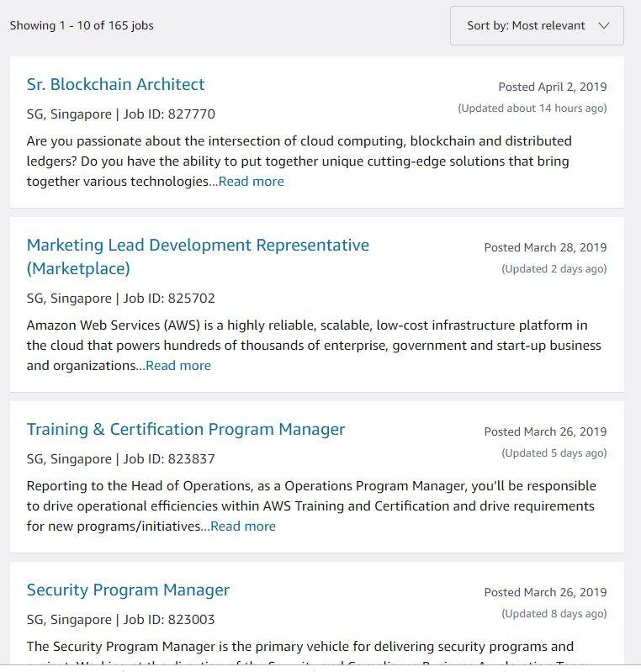Click Read more on Training & Certification description

(243, 526)
